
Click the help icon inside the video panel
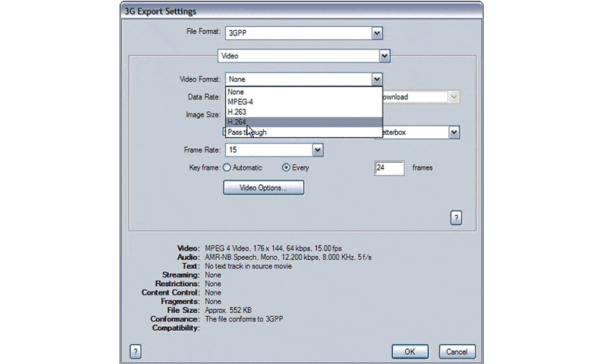(x=456, y=218)
